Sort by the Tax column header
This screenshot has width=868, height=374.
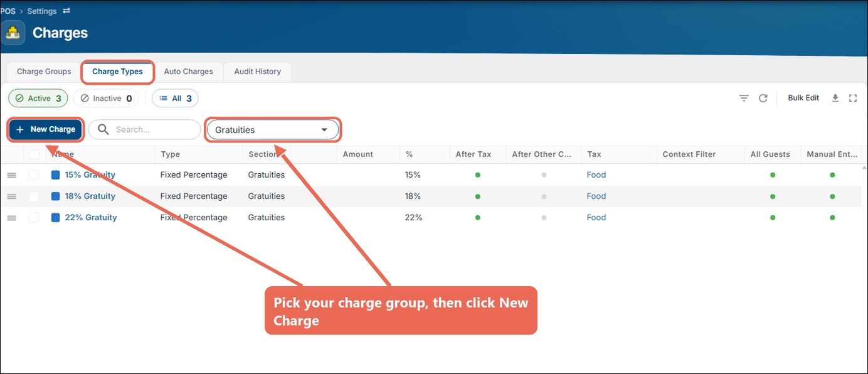pyautogui.click(x=594, y=154)
